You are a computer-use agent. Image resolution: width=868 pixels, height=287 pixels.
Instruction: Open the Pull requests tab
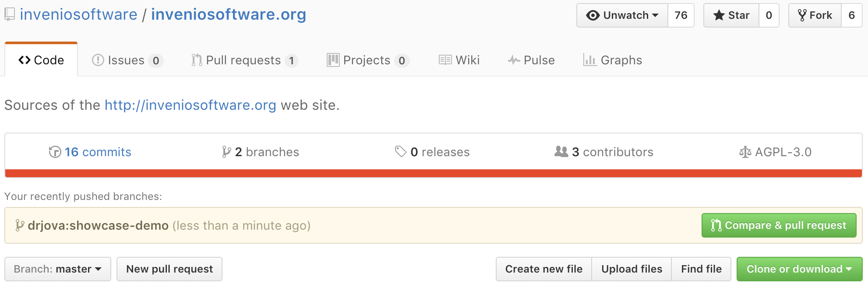[x=244, y=60]
